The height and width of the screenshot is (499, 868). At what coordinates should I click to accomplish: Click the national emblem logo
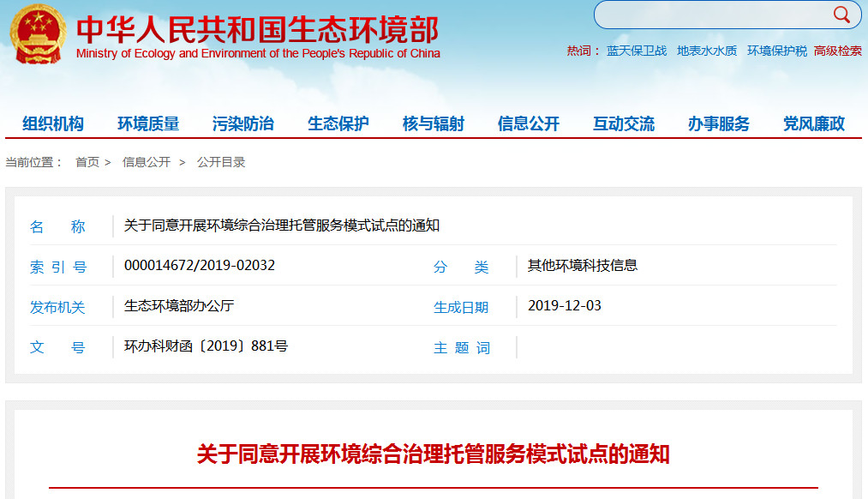tap(37, 34)
